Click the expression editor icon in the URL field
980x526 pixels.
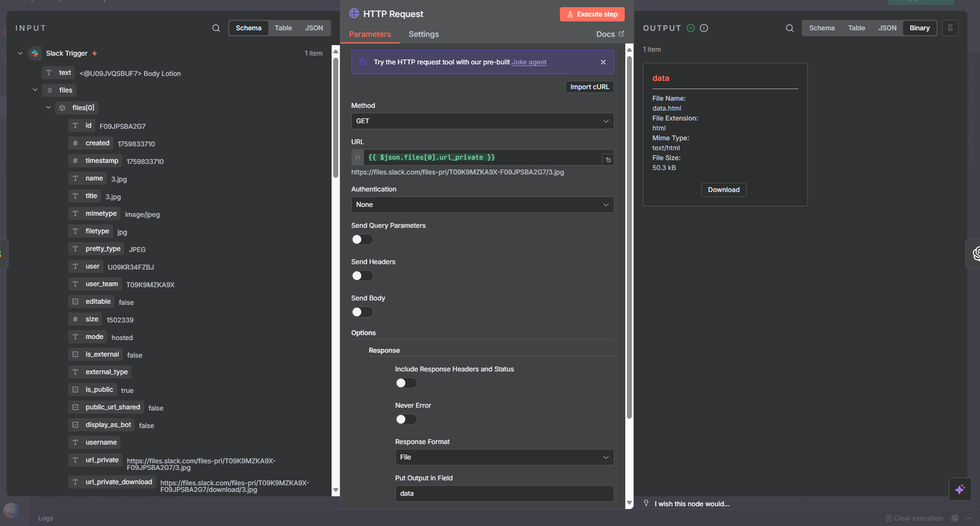pos(608,160)
